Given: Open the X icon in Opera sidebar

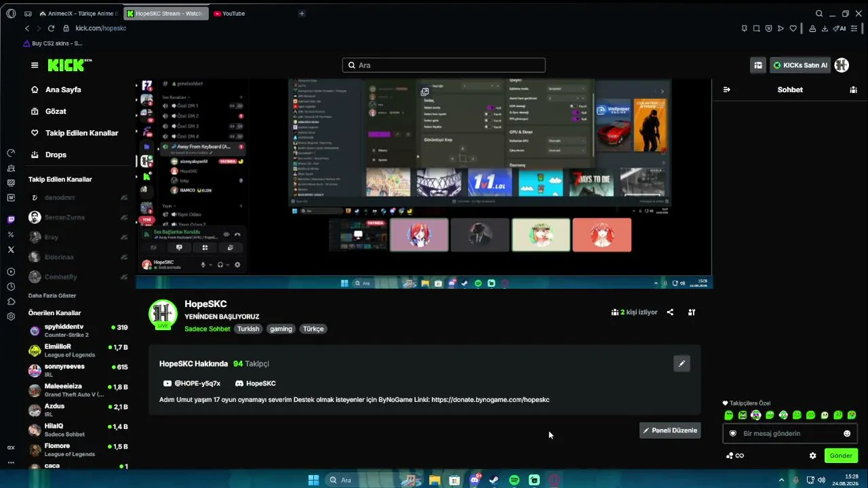Looking at the screenshot, I should [11, 249].
